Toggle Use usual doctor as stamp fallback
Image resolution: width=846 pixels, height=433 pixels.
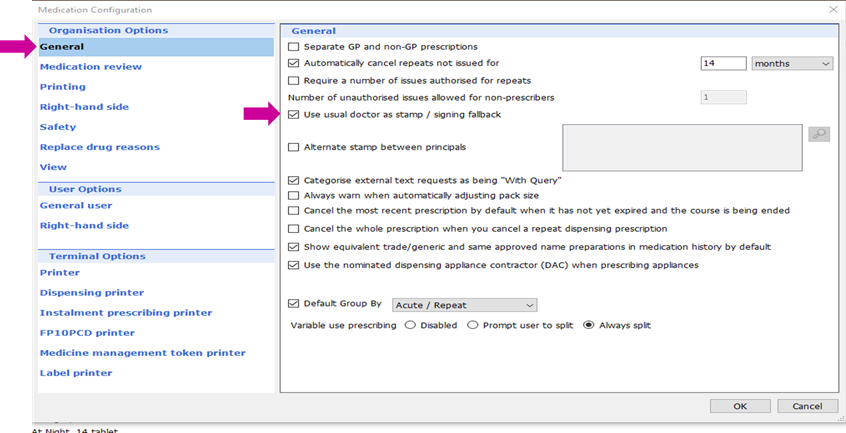(293, 115)
